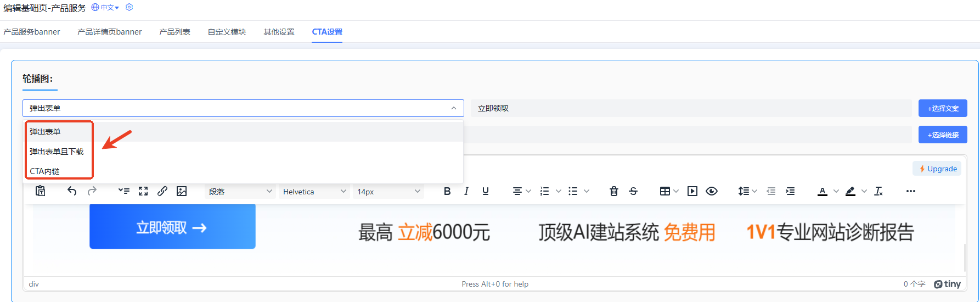
Task: Enter fullscreen editor mode
Action: point(143,191)
